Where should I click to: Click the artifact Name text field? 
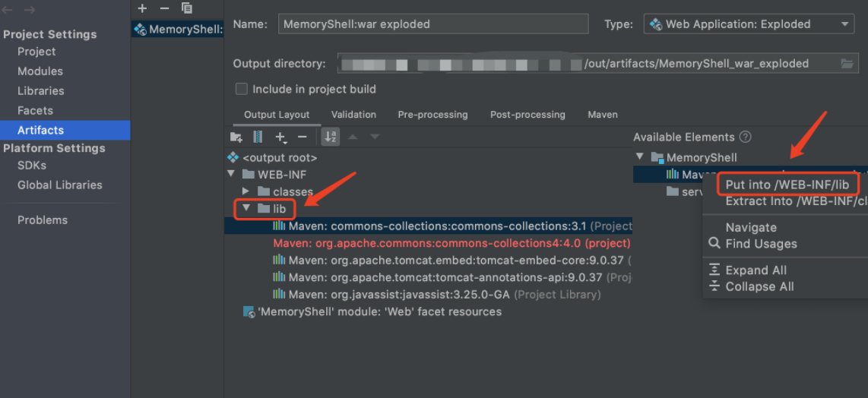coord(433,24)
